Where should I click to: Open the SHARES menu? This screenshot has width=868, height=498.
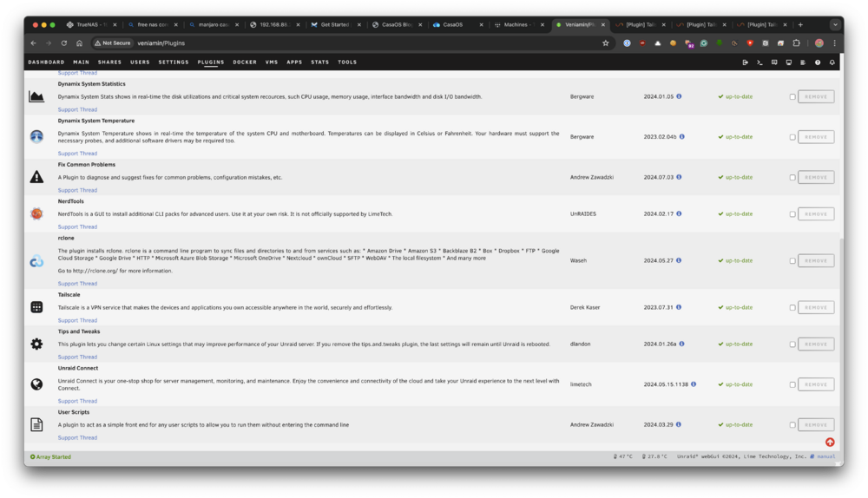[x=109, y=62]
